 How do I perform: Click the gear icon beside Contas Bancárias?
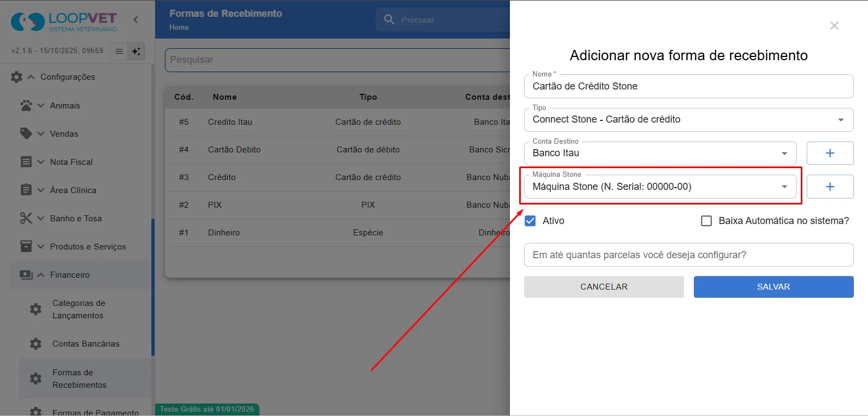pos(36,343)
